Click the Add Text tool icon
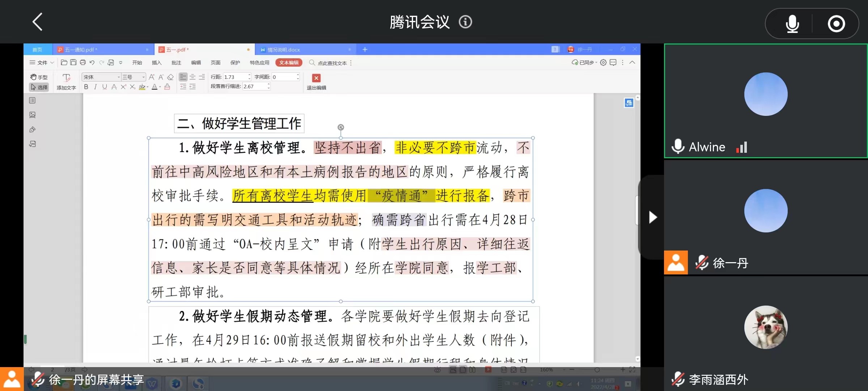868x391 pixels. [66, 78]
